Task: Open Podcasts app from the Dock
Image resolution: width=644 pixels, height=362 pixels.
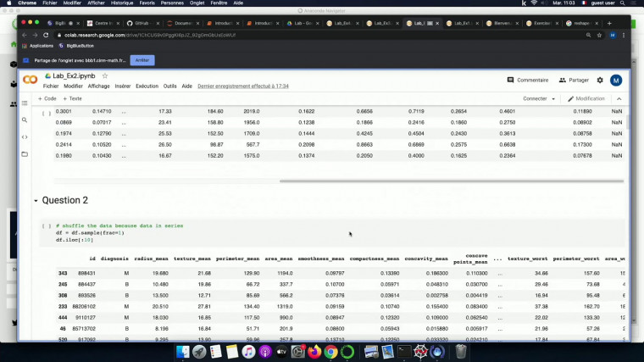Action: [x=265, y=352]
